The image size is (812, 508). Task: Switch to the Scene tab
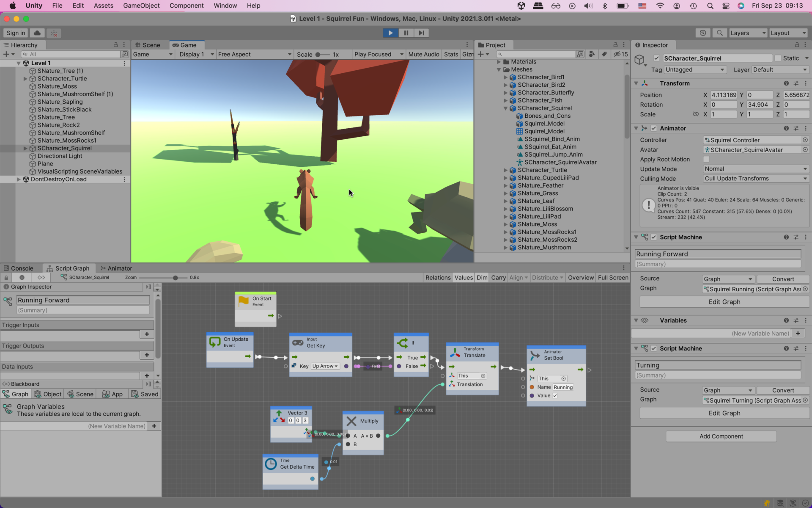[x=148, y=44]
